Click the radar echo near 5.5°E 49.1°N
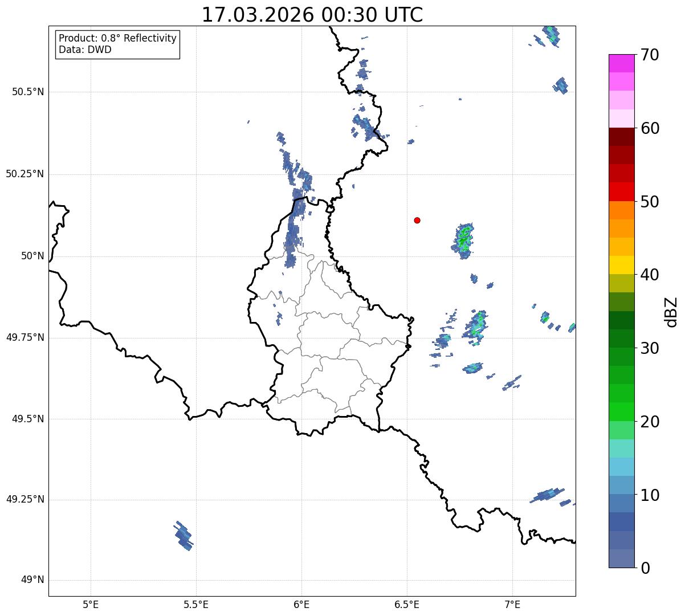685x616 pixels. (183, 536)
